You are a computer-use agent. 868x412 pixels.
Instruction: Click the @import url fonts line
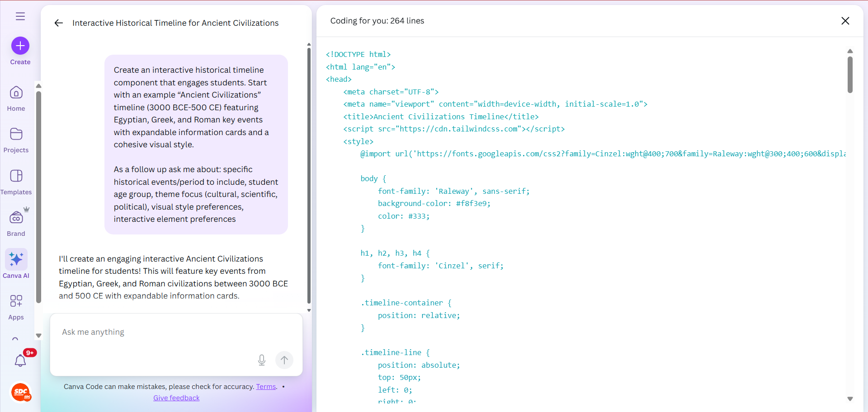[x=603, y=154]
